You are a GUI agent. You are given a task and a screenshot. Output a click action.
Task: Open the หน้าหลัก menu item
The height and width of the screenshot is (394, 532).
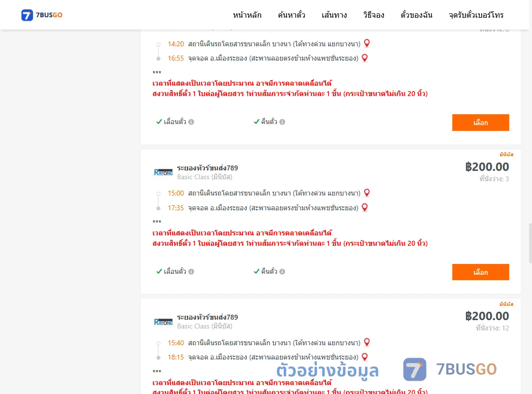[x=247, y=15]
